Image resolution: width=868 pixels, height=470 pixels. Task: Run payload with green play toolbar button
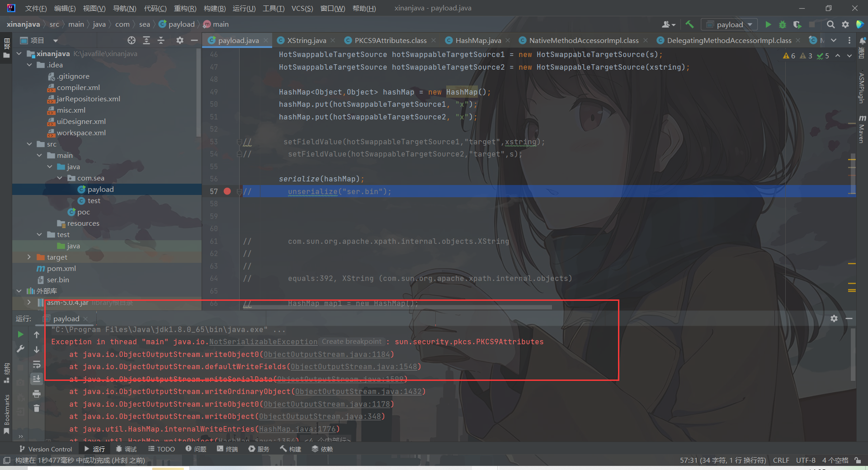(x=768, y=24)
